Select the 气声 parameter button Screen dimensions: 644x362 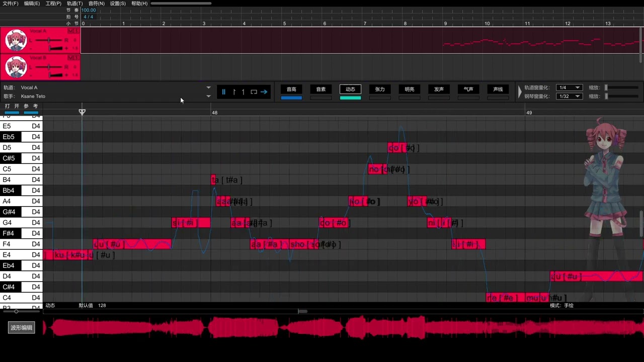(468, 89)
